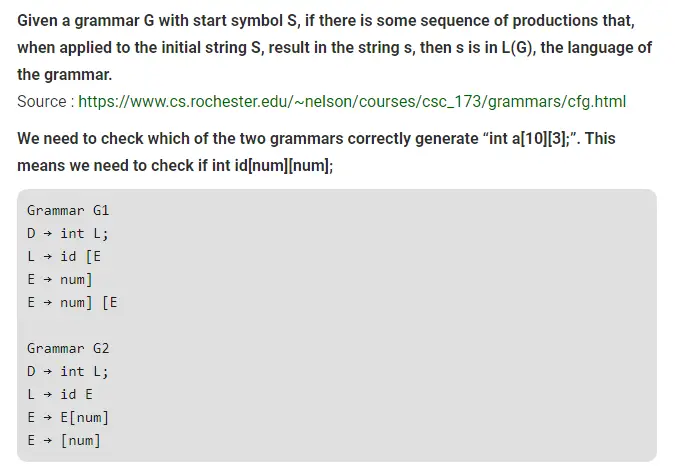Click the "Source :" label text
The height and width of the screenshot is (468, 675).
coord(45,101)
